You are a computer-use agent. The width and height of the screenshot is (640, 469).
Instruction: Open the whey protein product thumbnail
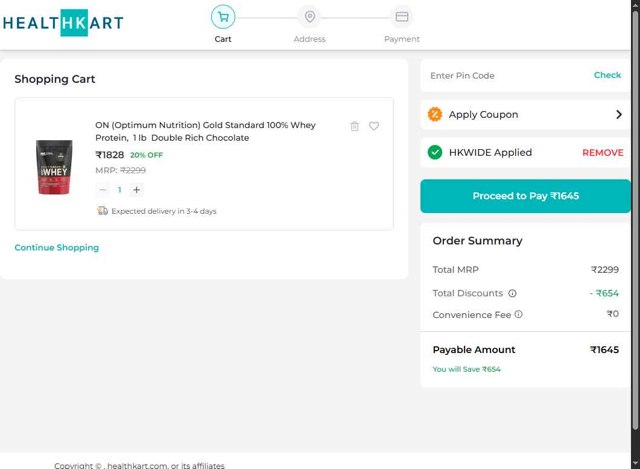coord(54,167)
